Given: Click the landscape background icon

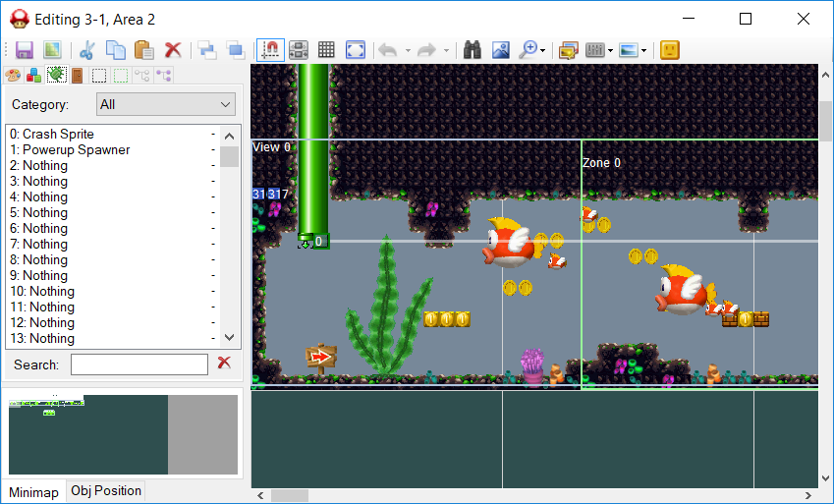Looking at the screenshot, I should coord(629,50).
